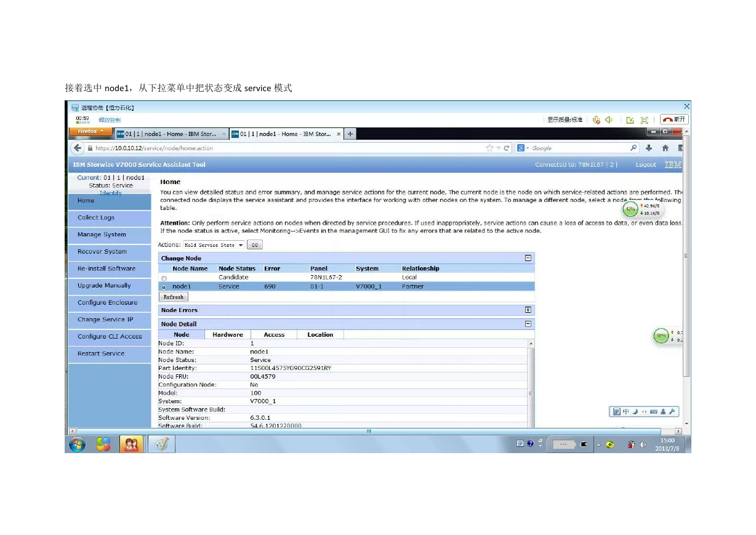This screenshot has height=535, width=756.
Task: Open the colorful cluster taskbar icon
Action: pos(104,444)
